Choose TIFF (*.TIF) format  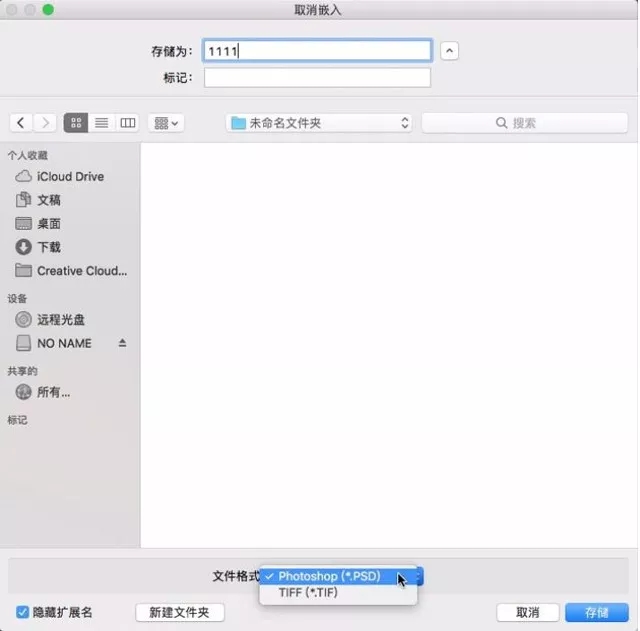pos(338,593)
